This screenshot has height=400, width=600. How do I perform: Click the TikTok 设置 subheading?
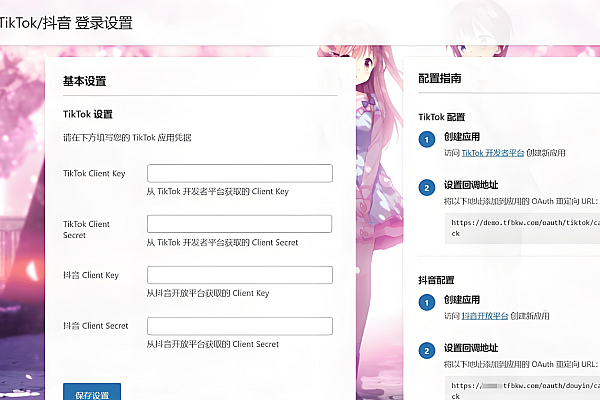[88, 114]
